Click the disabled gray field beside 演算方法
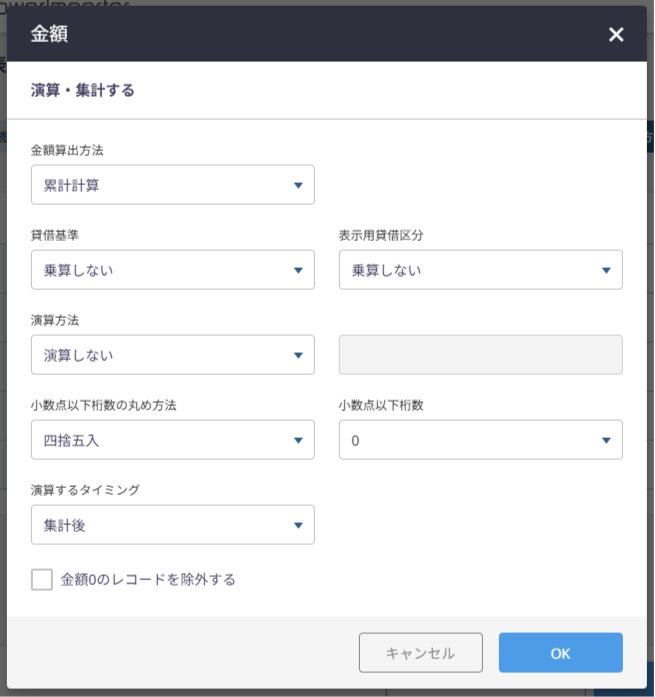This screenshot has width=655, height=697. [480, 355]
